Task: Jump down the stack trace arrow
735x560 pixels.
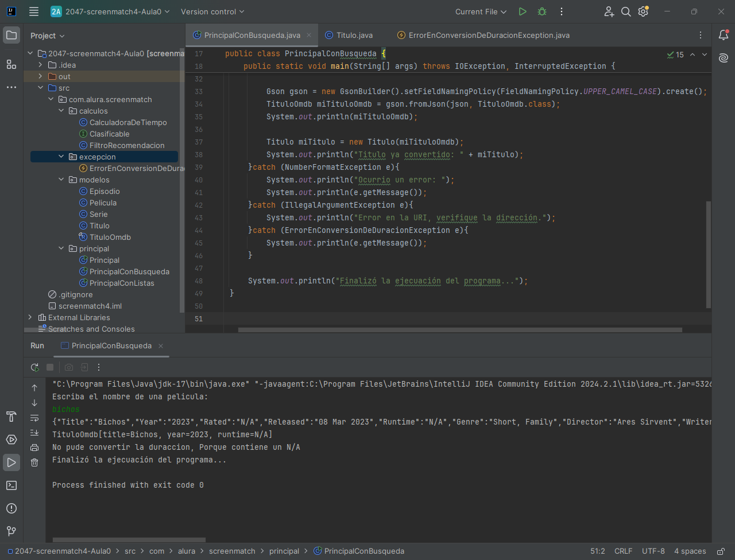Action: (34, 403)
